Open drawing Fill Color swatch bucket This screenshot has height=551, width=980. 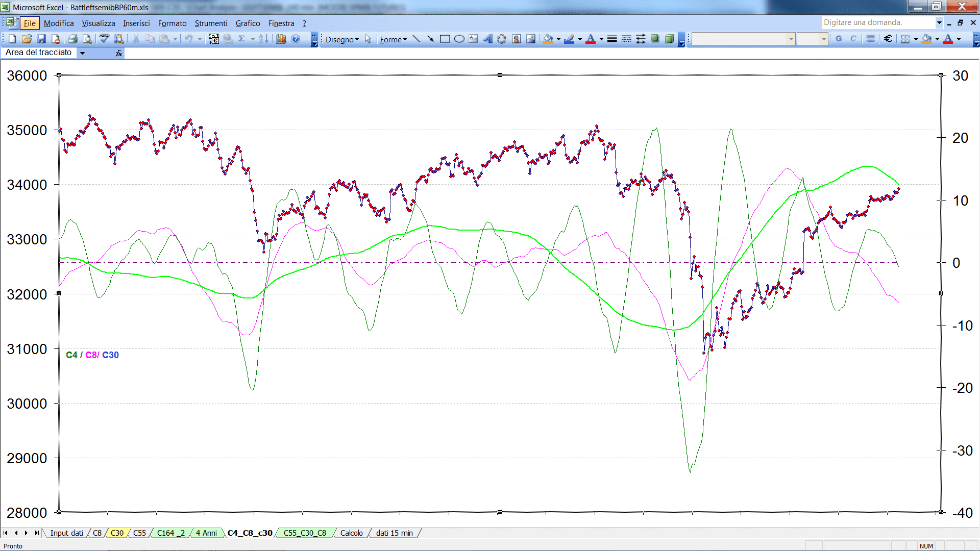pyautogui.click(x=548, y=39)
